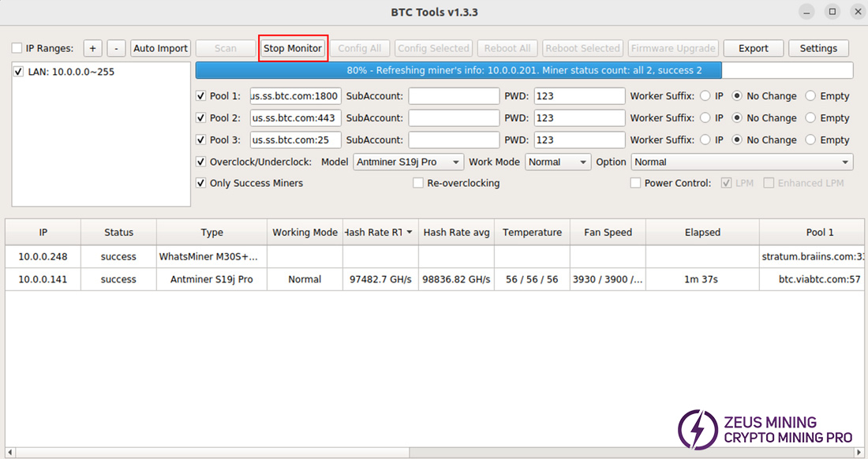Image resolution: width=868 pixels, height=459 pixels.
Task: Sort by the Temperature column header
Action: [532, 232]
